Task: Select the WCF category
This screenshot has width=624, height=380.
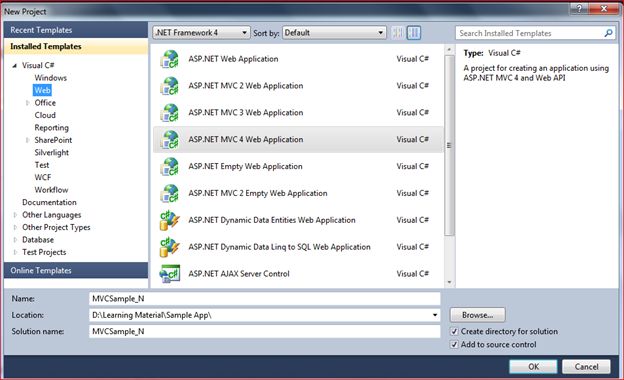Action: (x=43, y=177)
